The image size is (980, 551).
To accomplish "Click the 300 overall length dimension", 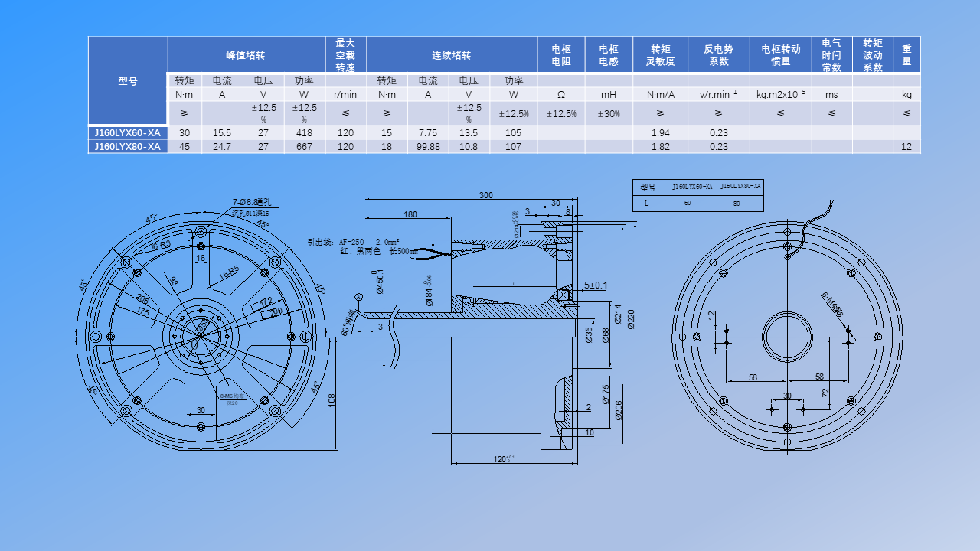I will point(485,195).
